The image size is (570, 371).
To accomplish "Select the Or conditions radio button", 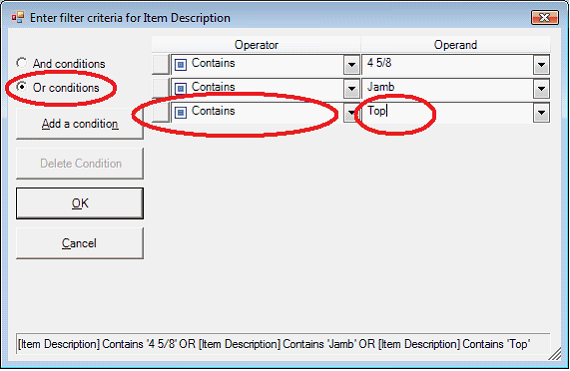I will point(22,87).
